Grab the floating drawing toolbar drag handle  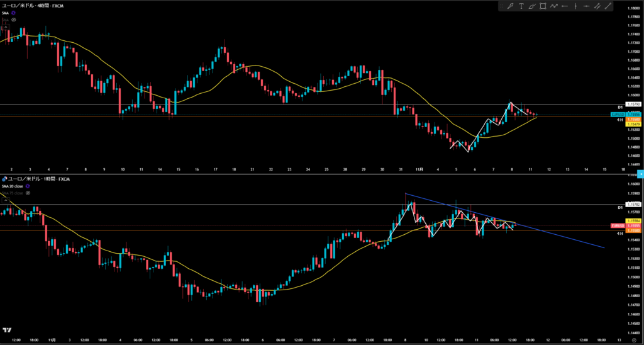pos(502,6)
